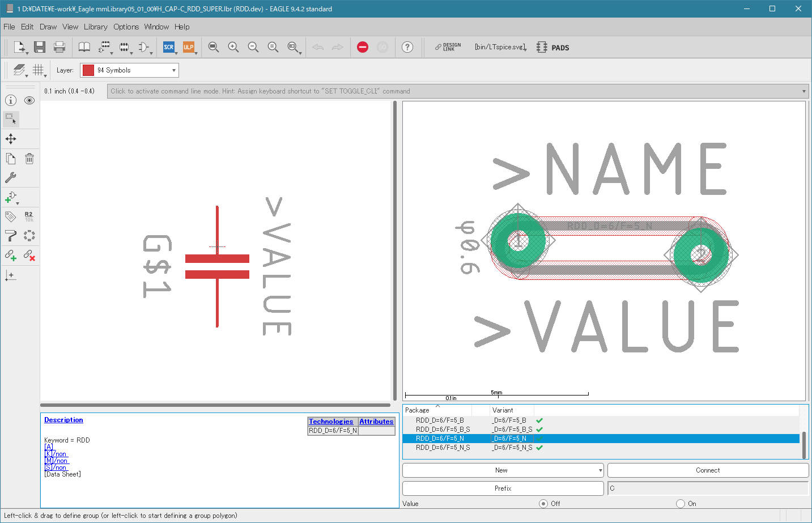Viewport: 812px width, 523px height.
Task: Click the Save library icon
Action: coord(39,47)
